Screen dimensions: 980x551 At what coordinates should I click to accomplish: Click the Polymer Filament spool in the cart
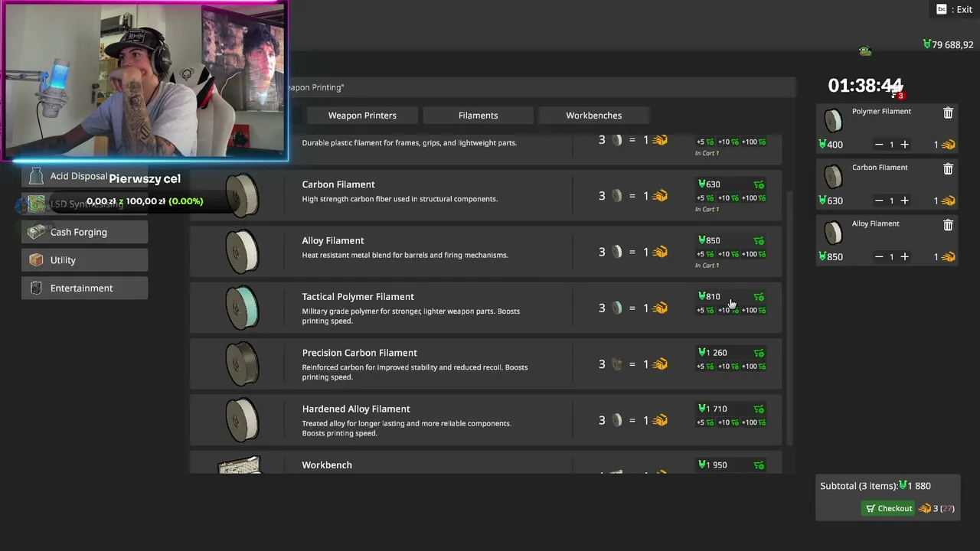tap(833, 120)
